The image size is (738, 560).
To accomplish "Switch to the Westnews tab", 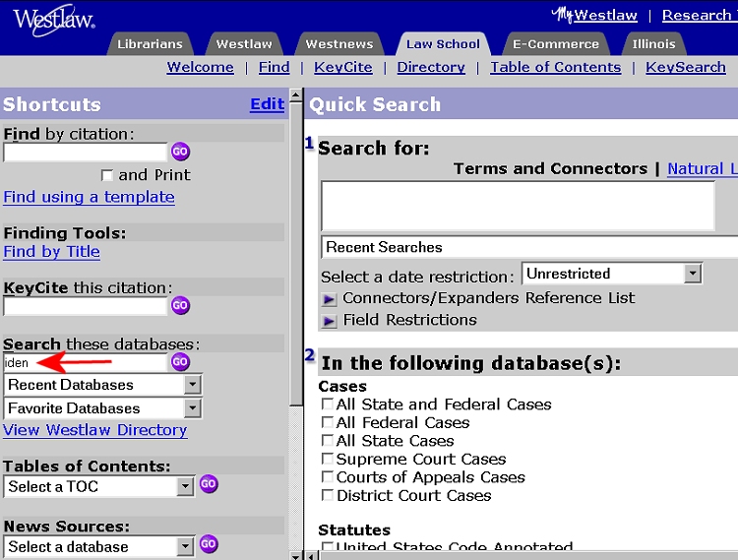I will (339, 43).
